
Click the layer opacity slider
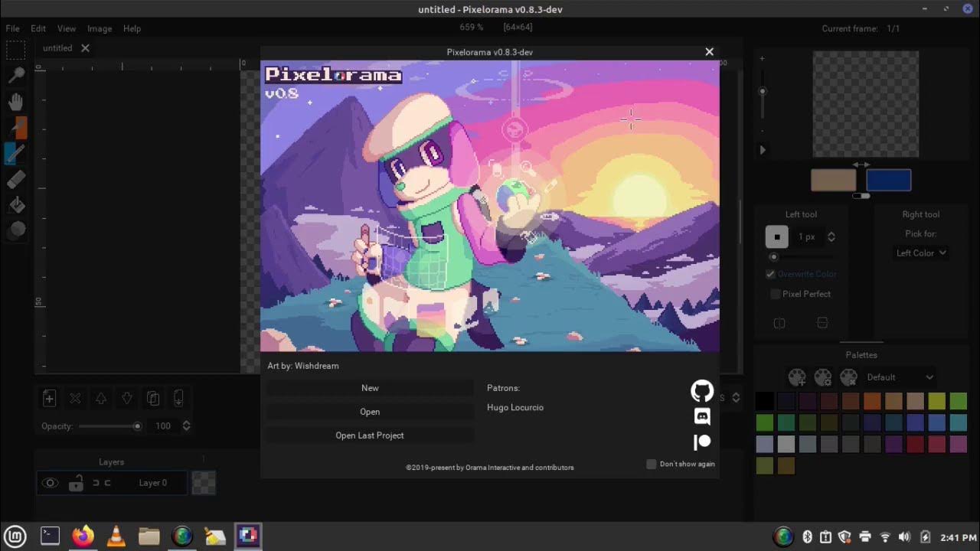tap(110, 426)
